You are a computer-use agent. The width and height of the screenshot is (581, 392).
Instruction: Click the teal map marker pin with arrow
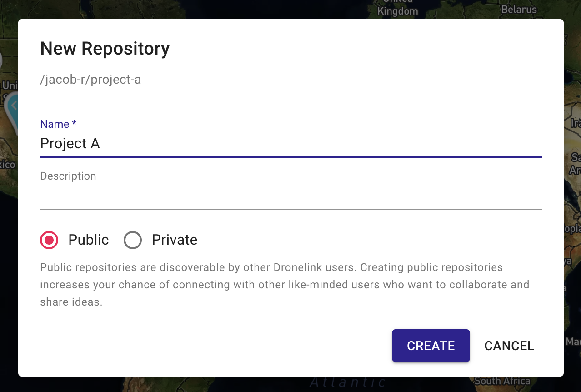13,108
